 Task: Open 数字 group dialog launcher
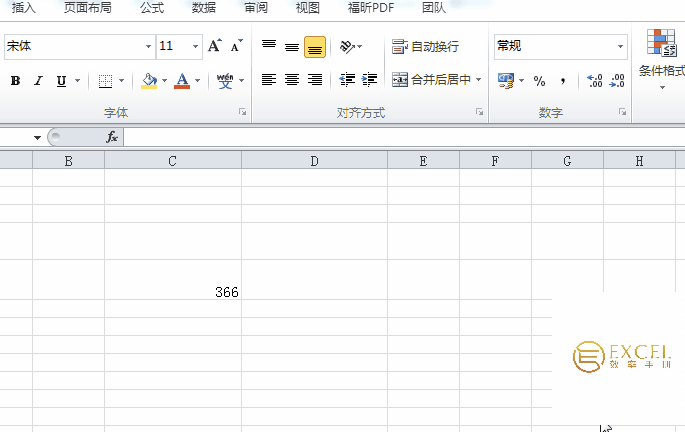[622, 112]
